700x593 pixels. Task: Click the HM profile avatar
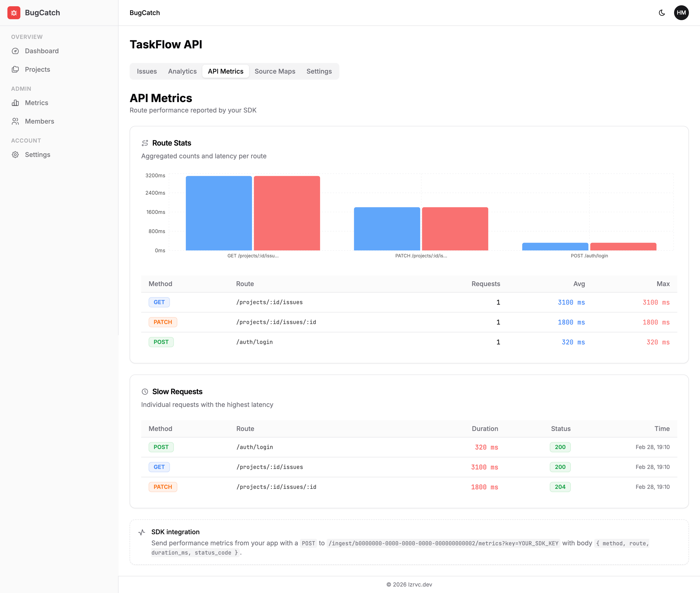[681, 13]
